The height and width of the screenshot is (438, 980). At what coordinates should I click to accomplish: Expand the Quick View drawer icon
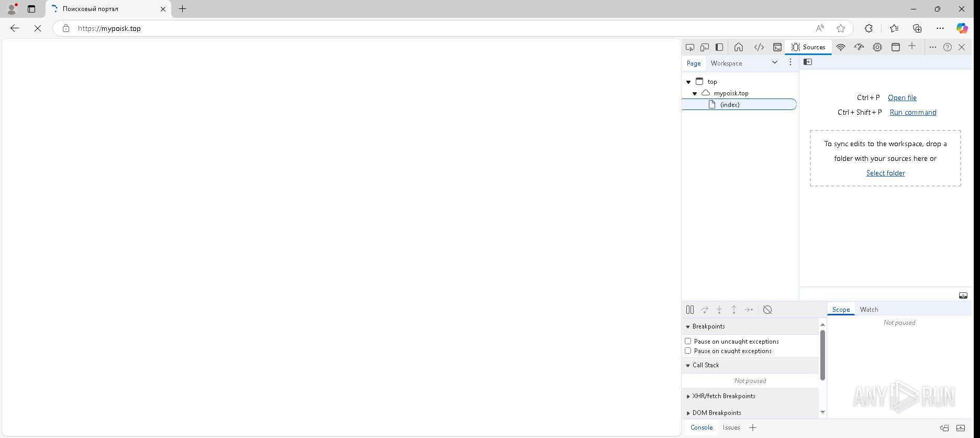point(961,428)
